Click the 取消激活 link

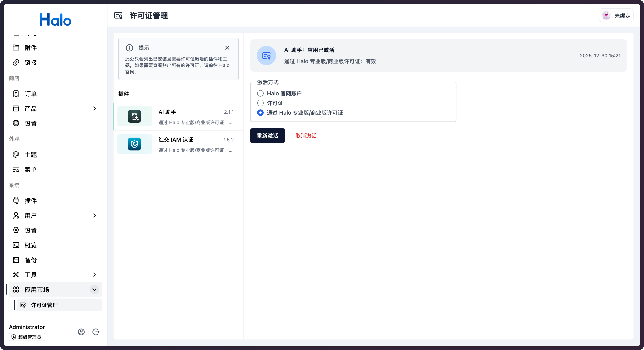click(x=305, y=136)
